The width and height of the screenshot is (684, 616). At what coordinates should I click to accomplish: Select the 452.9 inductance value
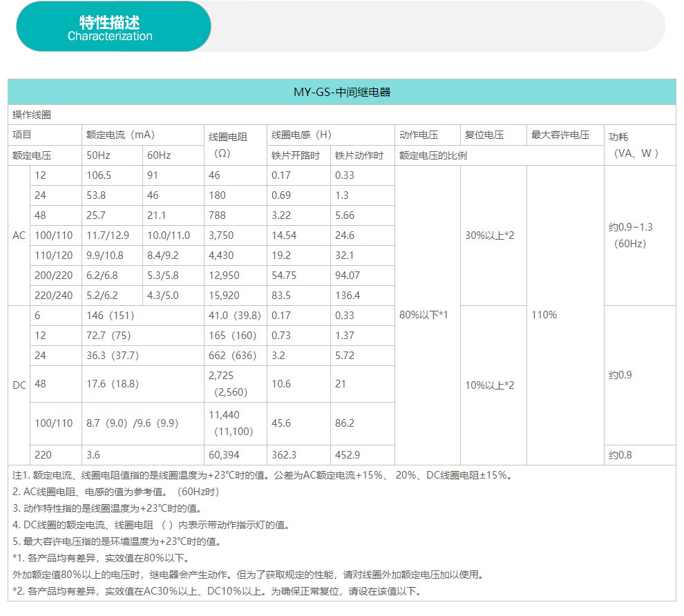(x=348, y=455)
